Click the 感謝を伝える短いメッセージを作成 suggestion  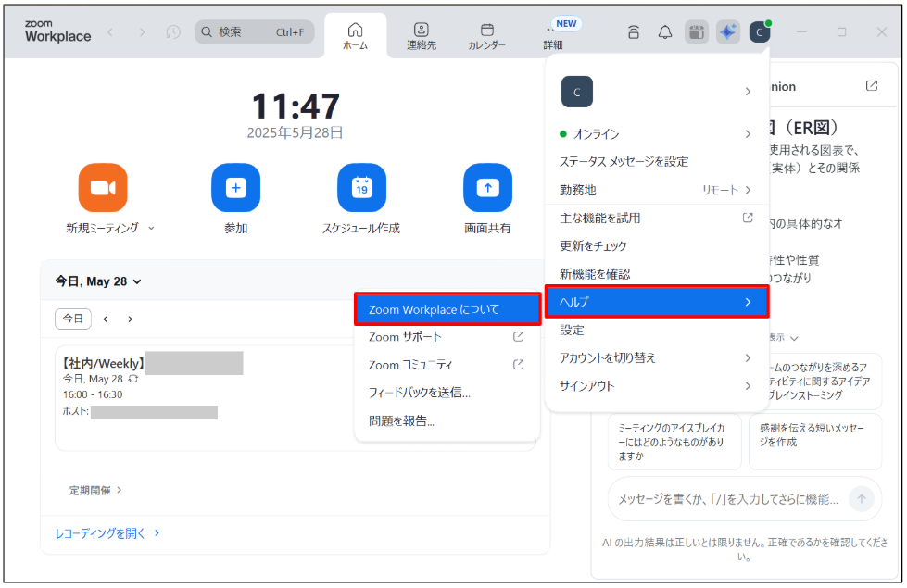[x=815, y=442]
